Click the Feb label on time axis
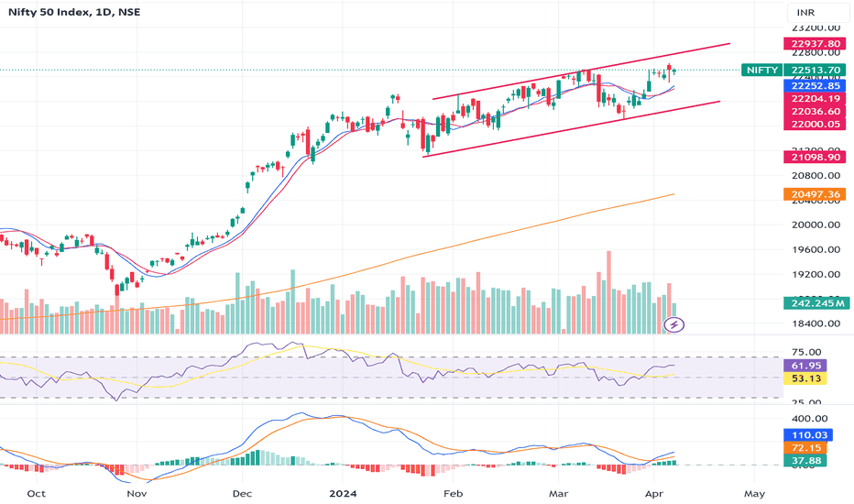Image resolution: width=854 pixels, height=504 pixels. pyautogui.click(x=454, y=494)
